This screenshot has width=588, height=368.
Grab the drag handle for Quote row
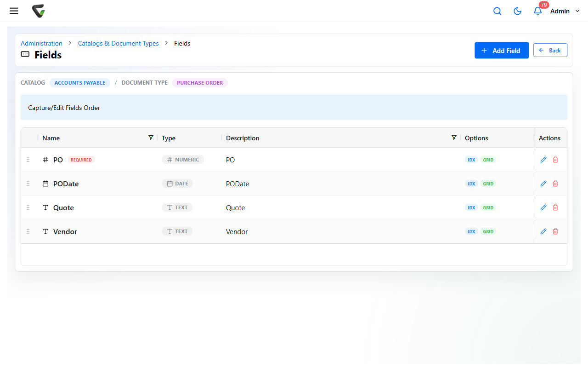[28, 207]
